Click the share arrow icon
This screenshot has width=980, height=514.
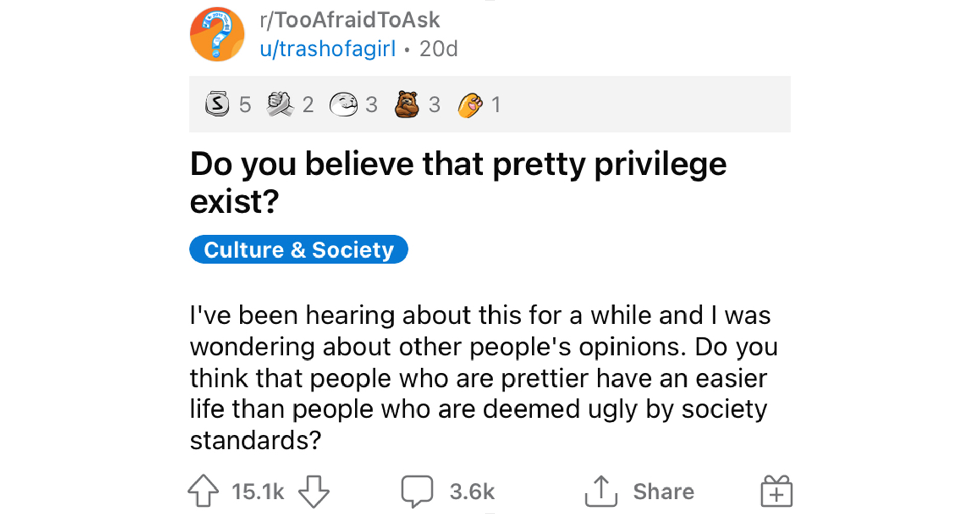[x=601, y=491]
